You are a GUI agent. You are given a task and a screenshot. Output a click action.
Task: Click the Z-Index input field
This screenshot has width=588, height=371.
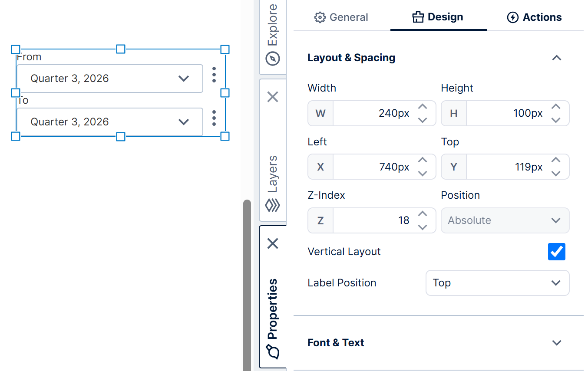click(372, 220)
